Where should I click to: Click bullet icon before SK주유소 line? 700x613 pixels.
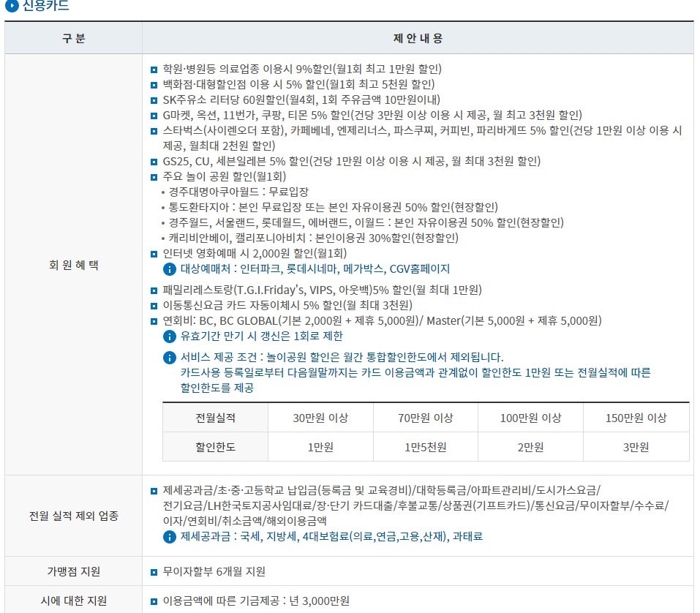154,100
